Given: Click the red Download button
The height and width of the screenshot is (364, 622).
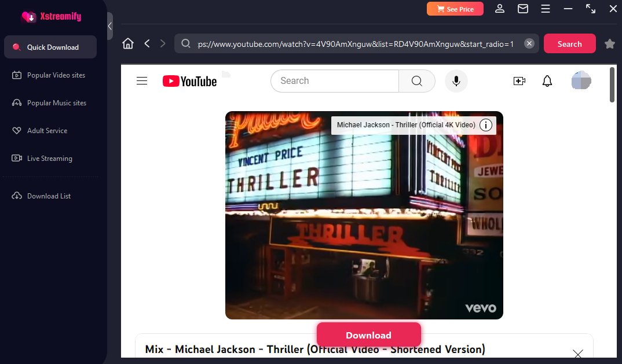Looking at the screenshot, I should (x=368, y=334).
